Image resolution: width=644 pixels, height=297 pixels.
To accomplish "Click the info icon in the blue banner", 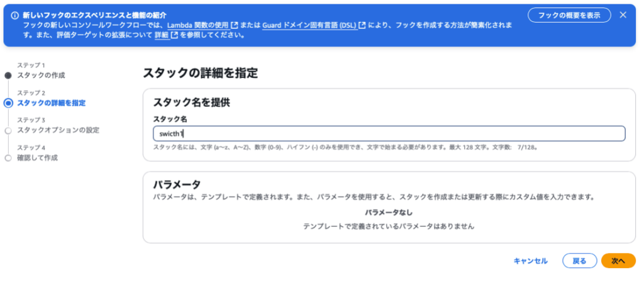I will click(x=15, y=14).
